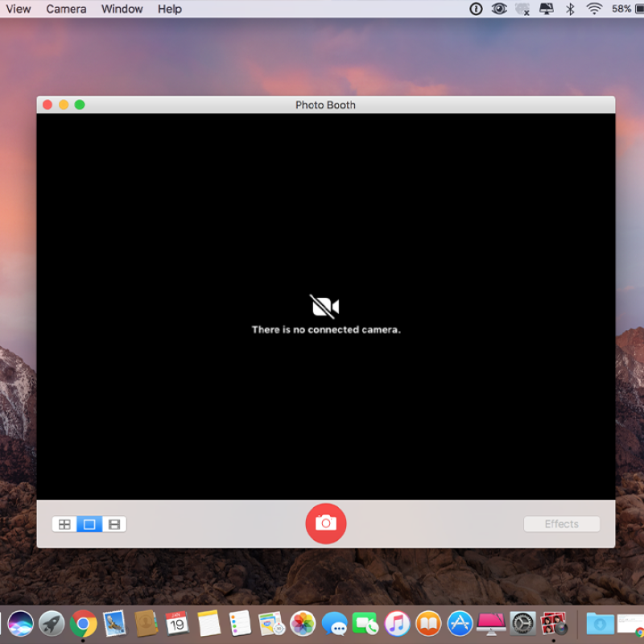644x644 pixels.
Task: Open Photos pinwheel icon in Dock
Action: 303,623
